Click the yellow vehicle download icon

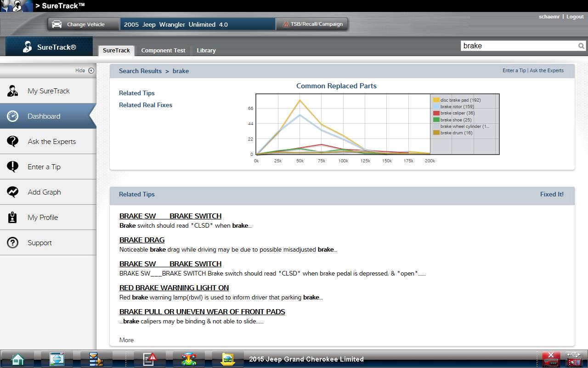(227, 359)
